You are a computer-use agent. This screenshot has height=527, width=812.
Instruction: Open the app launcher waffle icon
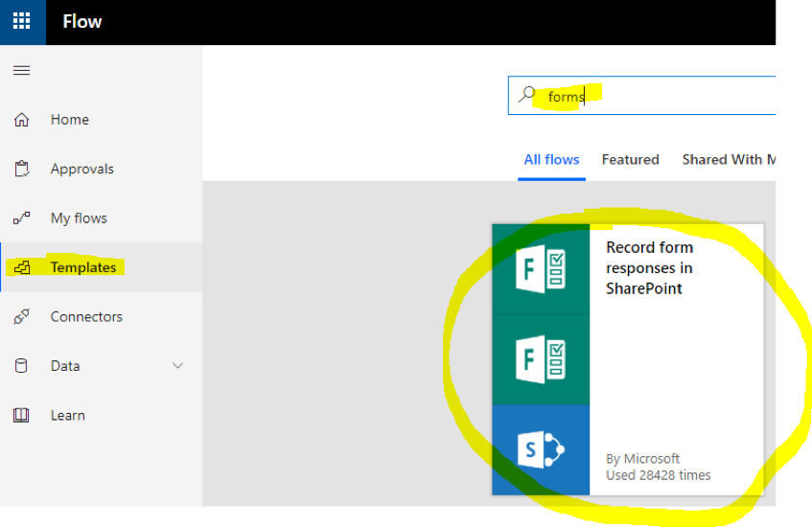point(22,21)
